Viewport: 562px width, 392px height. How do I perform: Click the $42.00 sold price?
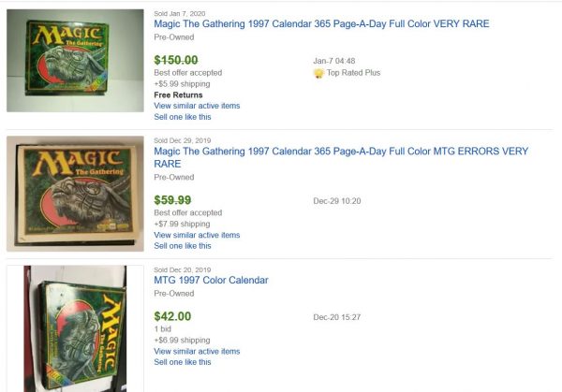pos(172,316)
